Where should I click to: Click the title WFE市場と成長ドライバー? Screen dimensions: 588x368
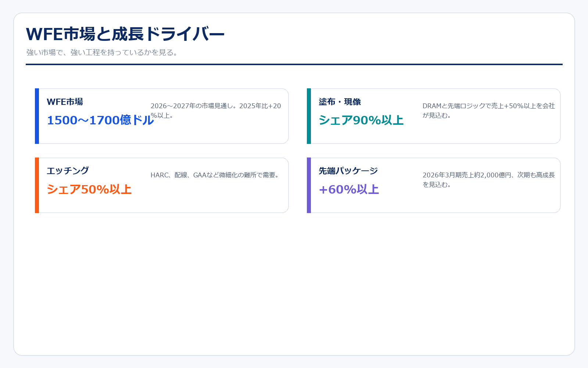[x=125, y=34]
